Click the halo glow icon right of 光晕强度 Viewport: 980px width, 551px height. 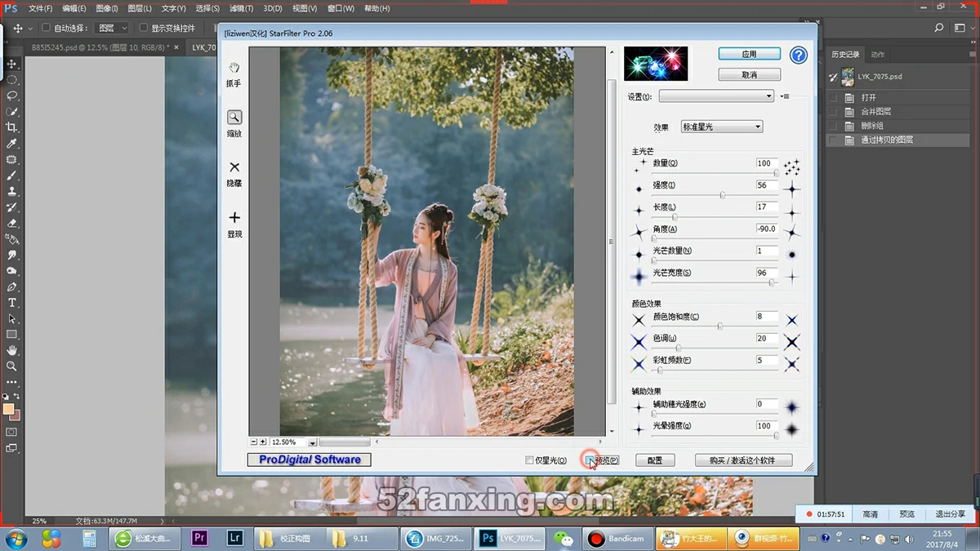tap(791, 429)
